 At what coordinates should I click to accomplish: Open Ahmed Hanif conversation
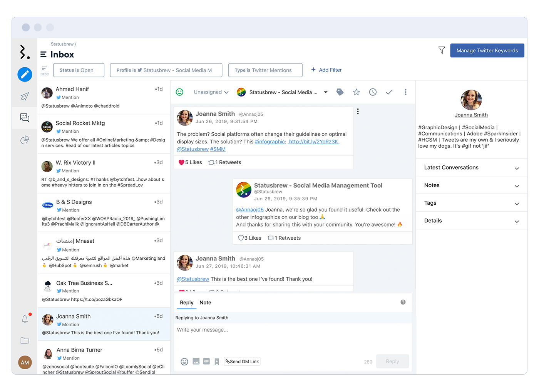tap(104, 97)
